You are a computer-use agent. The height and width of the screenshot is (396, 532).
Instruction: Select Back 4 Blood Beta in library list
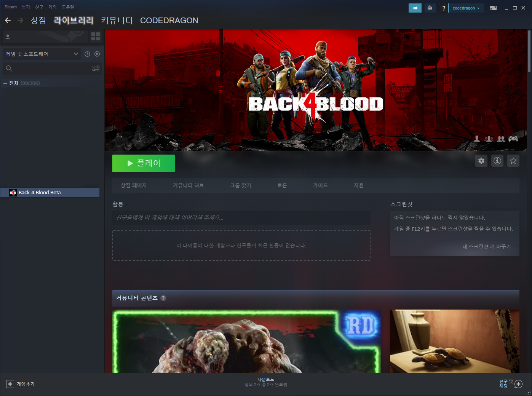50,193
